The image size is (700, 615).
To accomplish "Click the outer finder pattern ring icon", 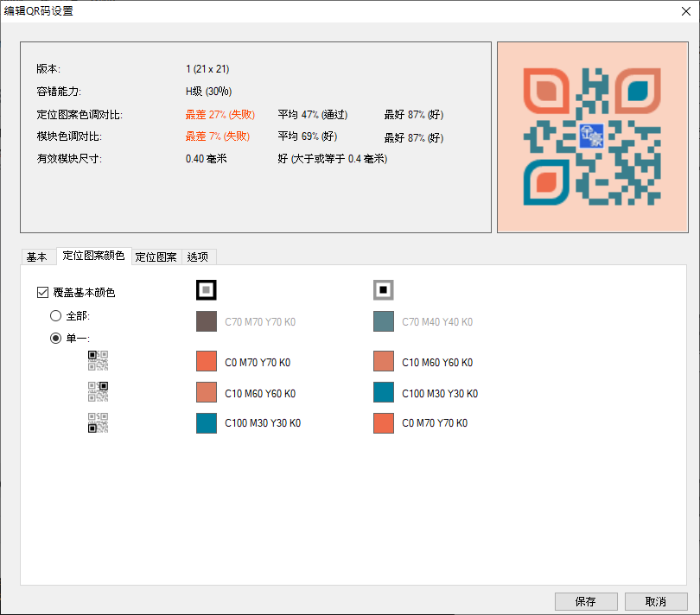I will point(207,290).
